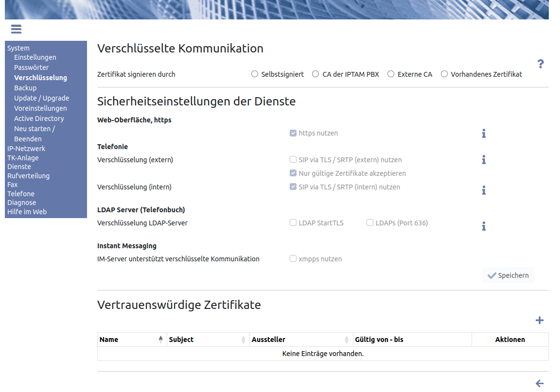Open Hilfe im Web link
Viewport: 560px width, 392px height.
click(27, 212)
